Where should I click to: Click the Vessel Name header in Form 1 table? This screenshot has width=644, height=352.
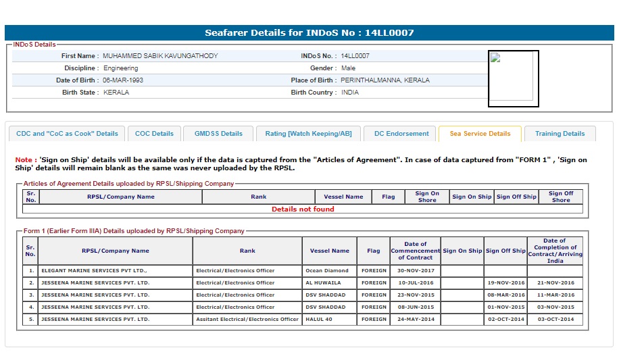(330, 251)
